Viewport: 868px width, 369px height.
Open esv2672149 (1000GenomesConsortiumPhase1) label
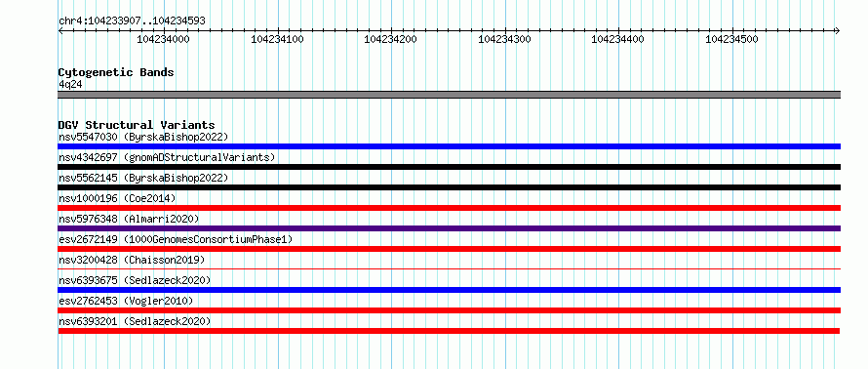176,239
